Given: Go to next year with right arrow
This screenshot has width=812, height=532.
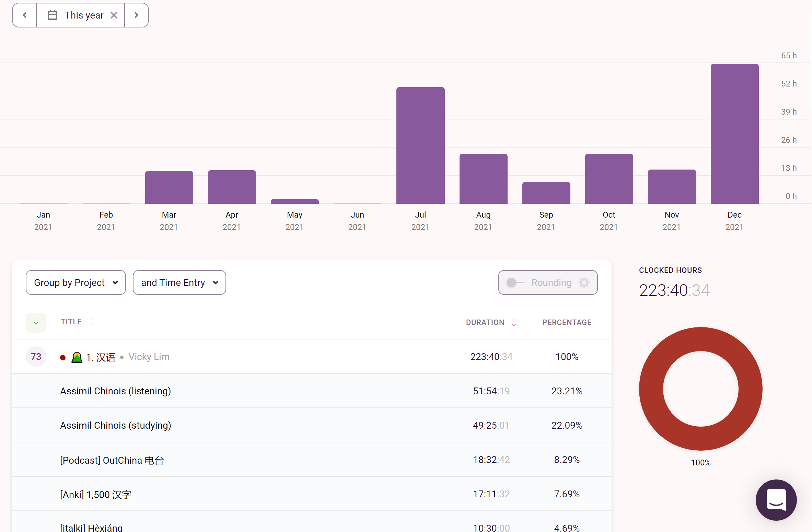Looking at the screenshot, I should [x=137, y=15].
